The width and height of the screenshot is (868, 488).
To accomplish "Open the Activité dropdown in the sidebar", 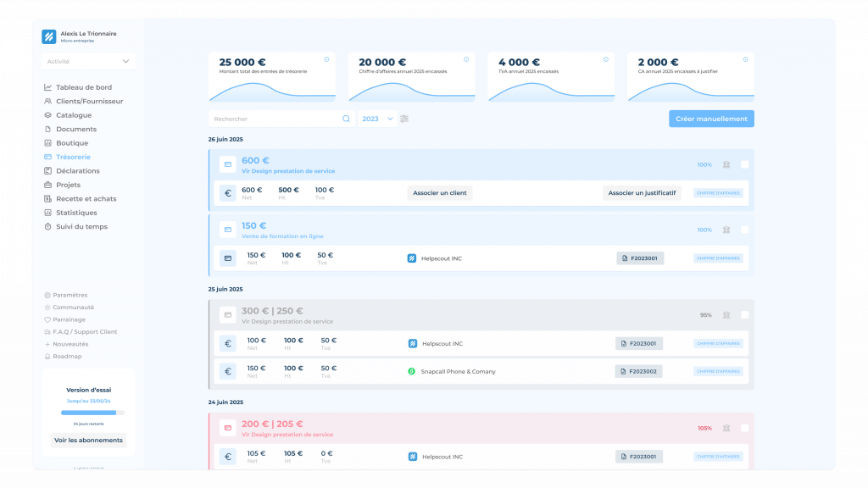I will (x=88, y=61).
